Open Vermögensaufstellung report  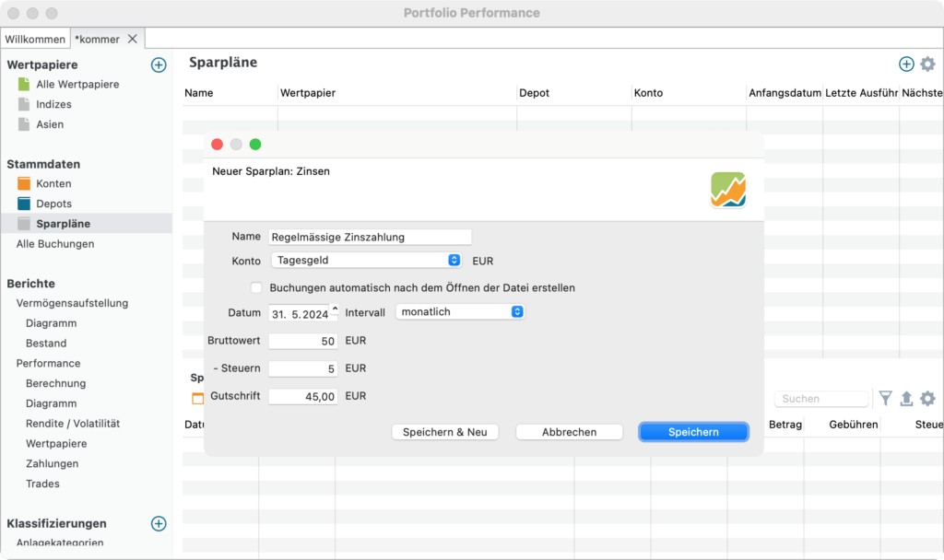72,303
